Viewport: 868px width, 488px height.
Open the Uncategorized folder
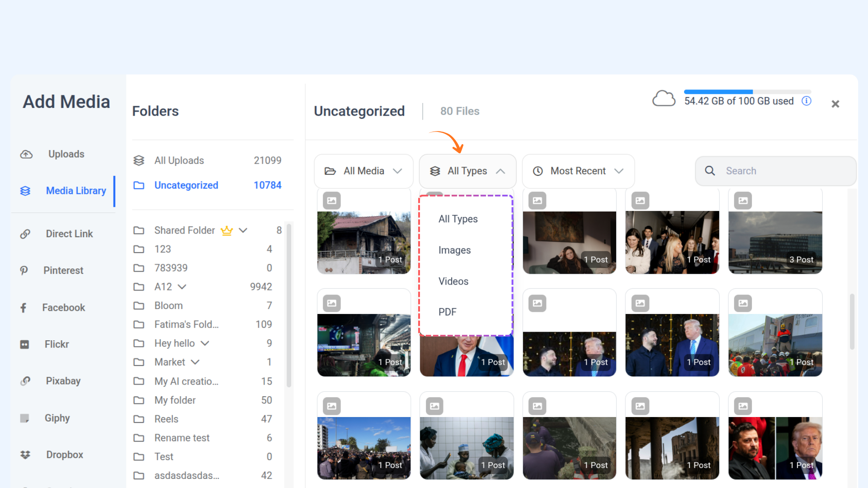click(x=186, y=185)
